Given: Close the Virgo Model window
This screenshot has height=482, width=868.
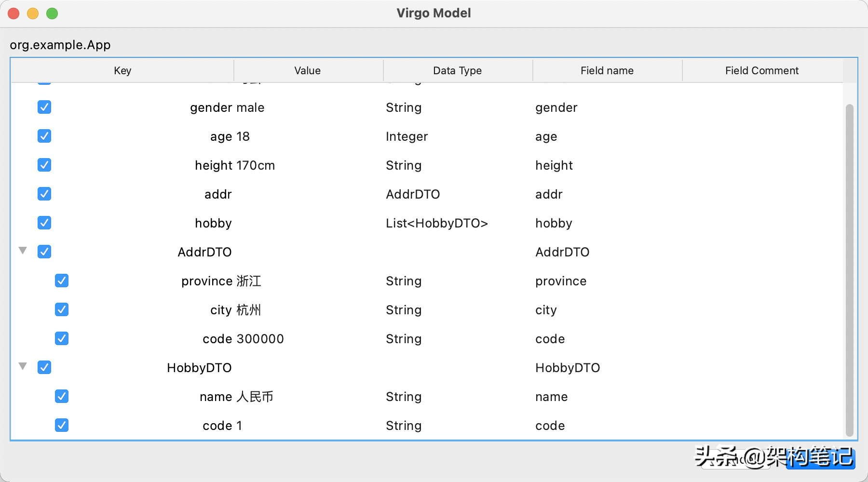Looking at the screenshot, I should pyautogui.click(x=14, y=13).
